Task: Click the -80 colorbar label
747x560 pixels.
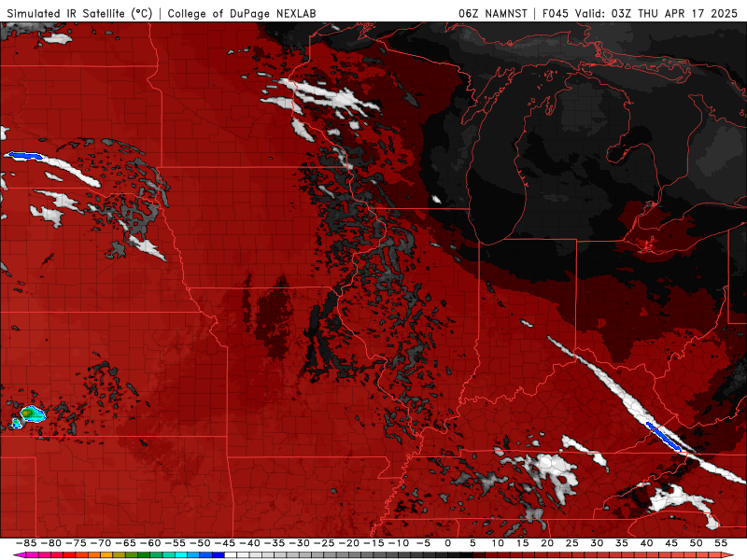Action: pos(51,543)
